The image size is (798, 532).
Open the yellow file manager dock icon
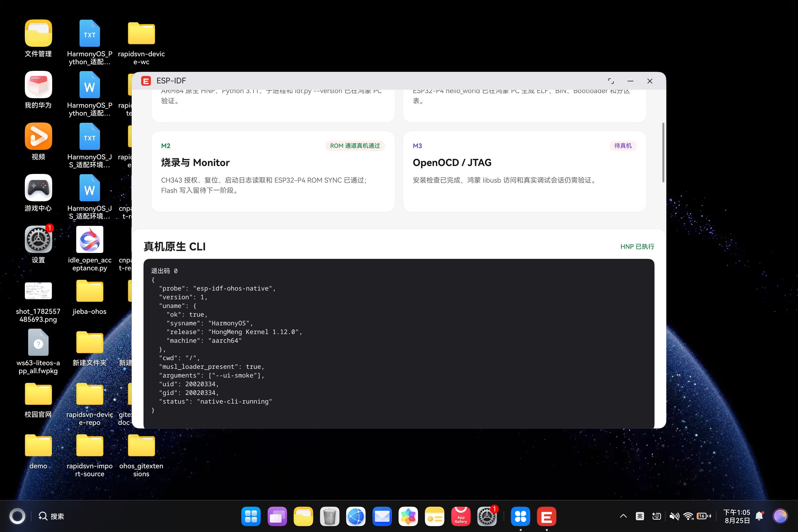pos(303,516)
